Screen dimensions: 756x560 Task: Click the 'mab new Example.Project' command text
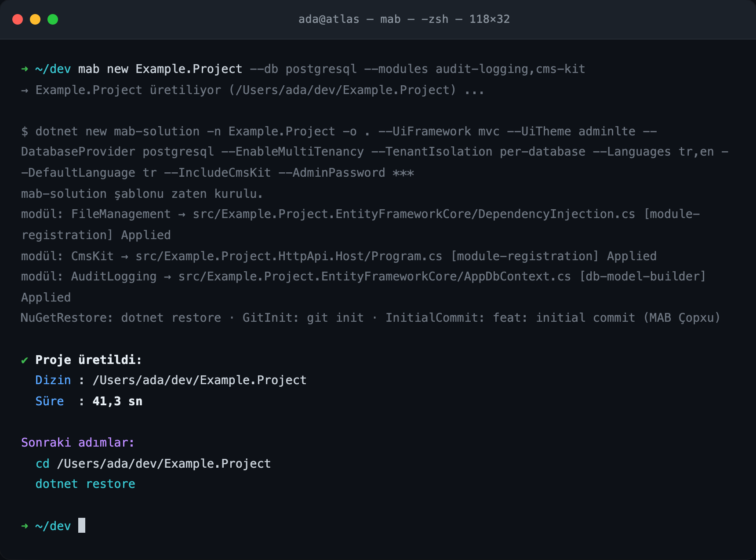160,69
